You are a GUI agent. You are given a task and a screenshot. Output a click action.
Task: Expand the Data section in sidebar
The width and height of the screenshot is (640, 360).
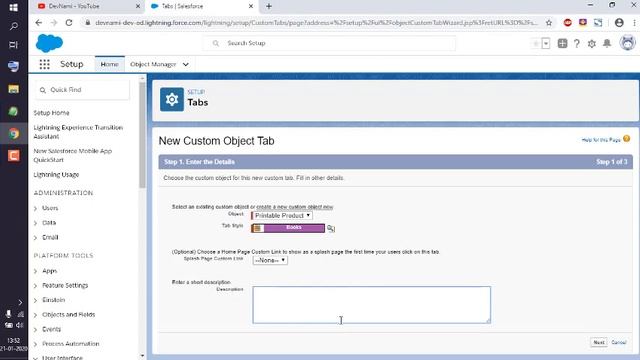pos(36,223)
